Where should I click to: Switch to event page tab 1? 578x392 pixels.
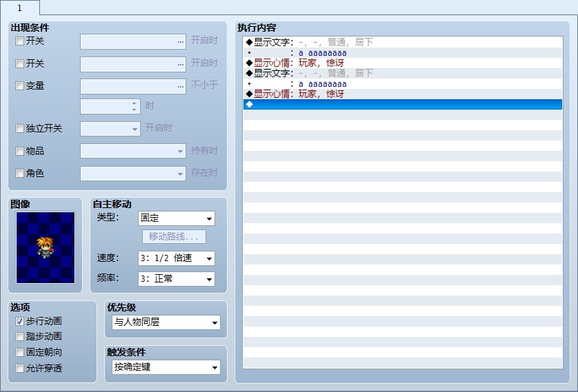pyautogui.click(x=19, y=8)
